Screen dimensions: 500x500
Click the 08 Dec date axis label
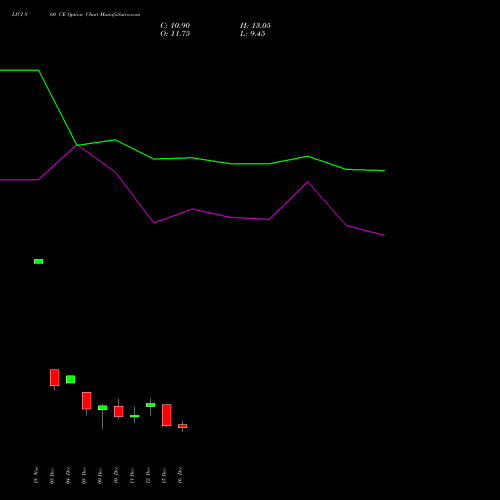tap(84, 476)
